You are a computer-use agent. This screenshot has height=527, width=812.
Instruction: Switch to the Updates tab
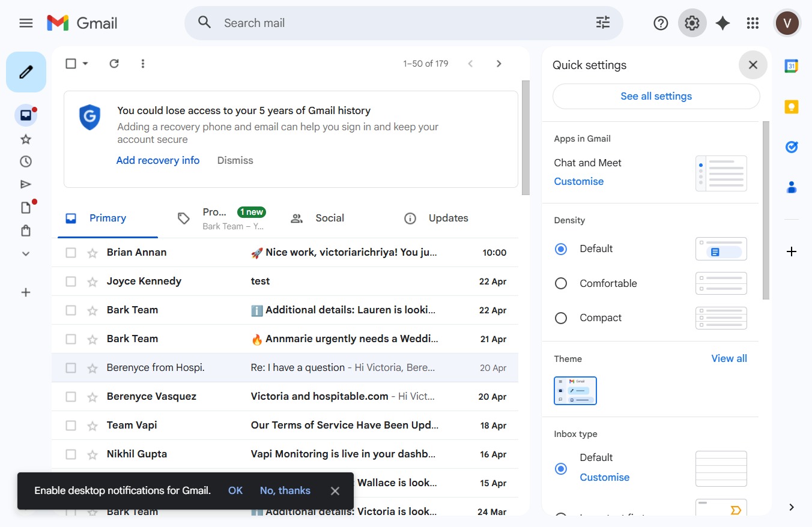[447, 218]
